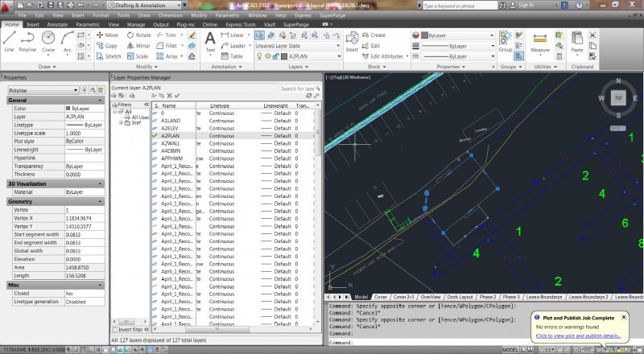Enable the Invert filter checkbox

pyautogui.click(x=114, y=329)
